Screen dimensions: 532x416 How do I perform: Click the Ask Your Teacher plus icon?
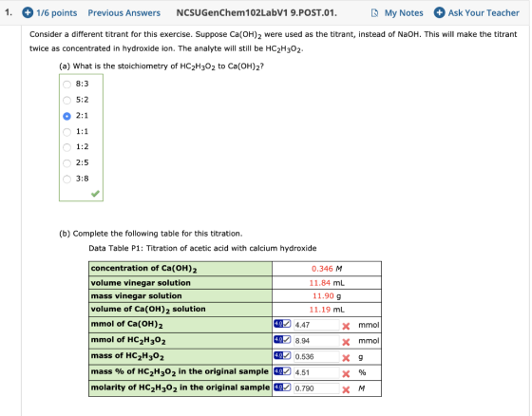point(439,13)
